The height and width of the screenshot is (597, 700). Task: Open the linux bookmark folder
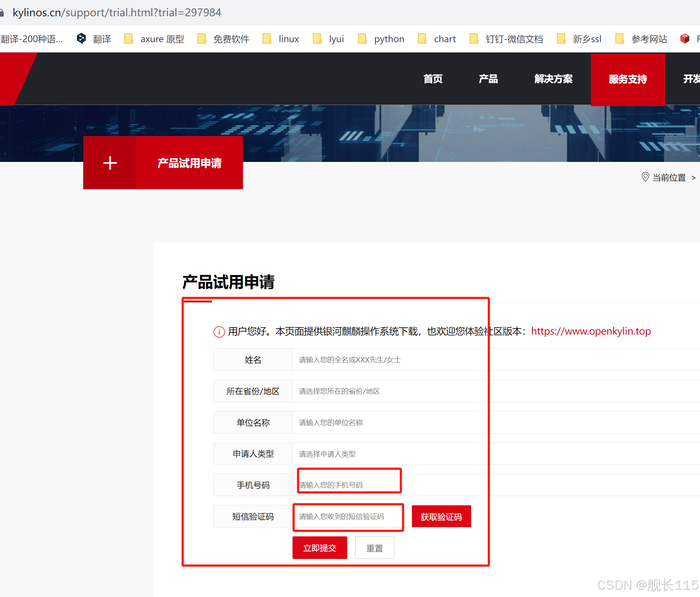pyautogui.click(x=281, y=39)
